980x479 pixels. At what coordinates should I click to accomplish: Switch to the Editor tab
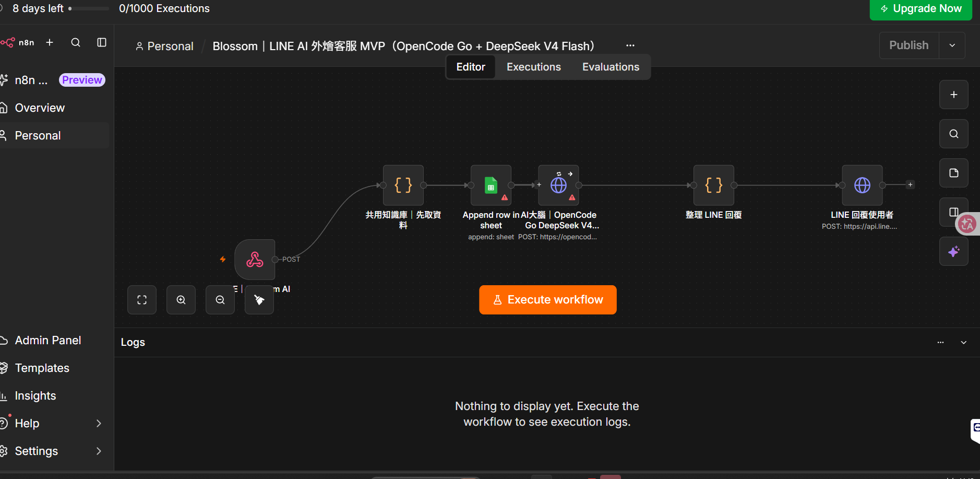point(471,67)
